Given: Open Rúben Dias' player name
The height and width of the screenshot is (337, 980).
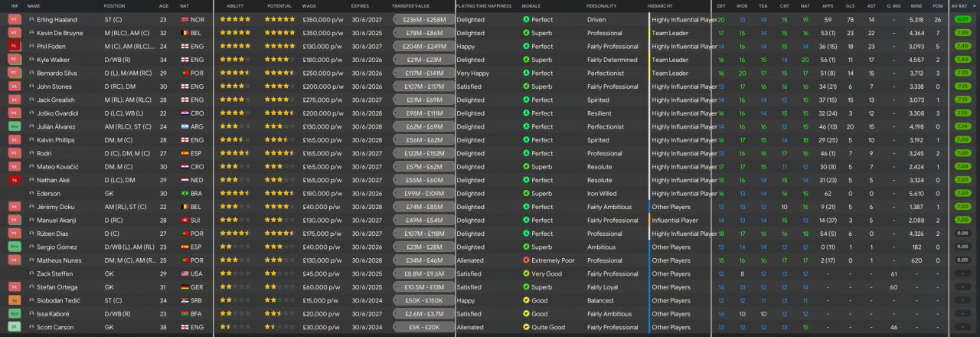Looking at the screenshot, I should click(53, 234).
